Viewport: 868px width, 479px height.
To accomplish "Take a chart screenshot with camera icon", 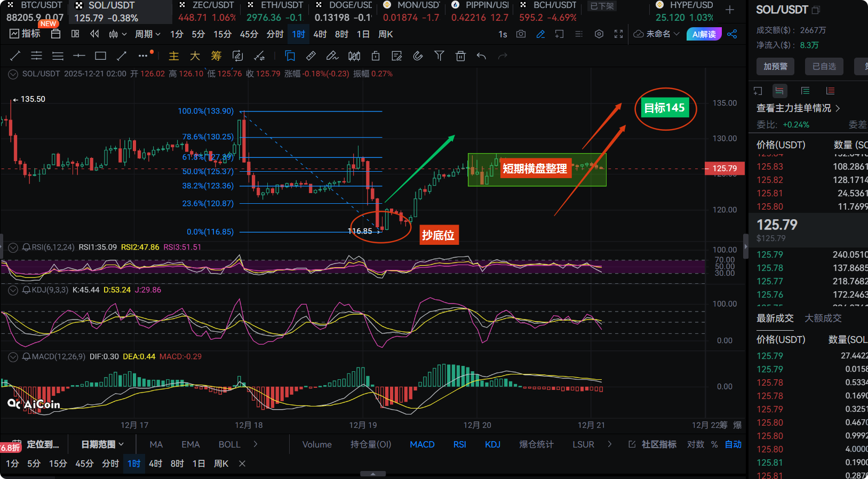I will [521, 34].
